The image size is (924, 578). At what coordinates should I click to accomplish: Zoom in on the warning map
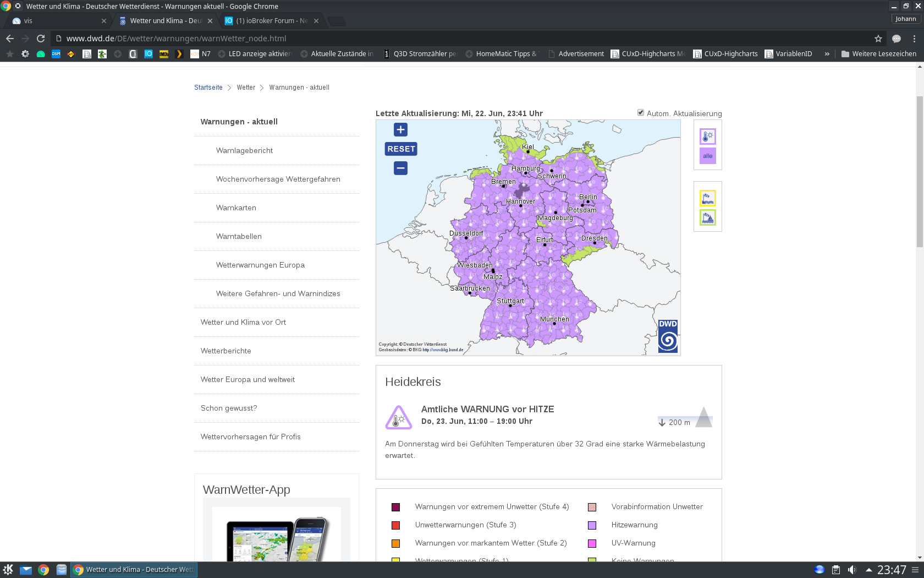tap(400, 130)
